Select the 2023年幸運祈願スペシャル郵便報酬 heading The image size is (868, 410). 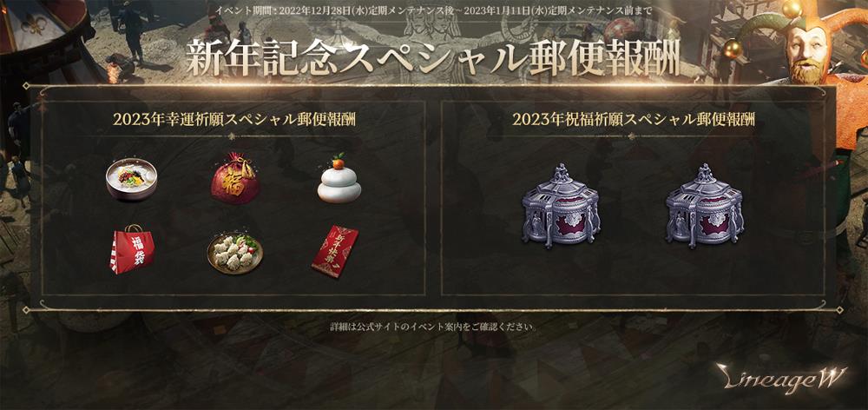coord(234,120)
